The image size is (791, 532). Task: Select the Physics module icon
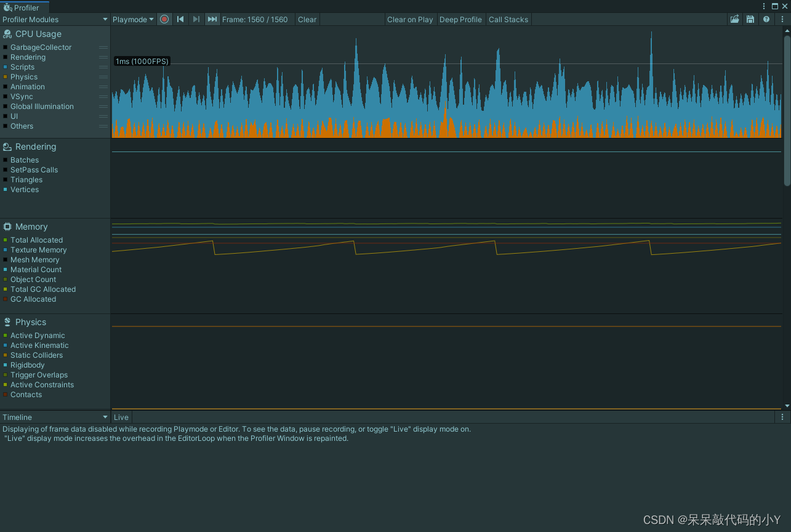click(x=7, y=322)
